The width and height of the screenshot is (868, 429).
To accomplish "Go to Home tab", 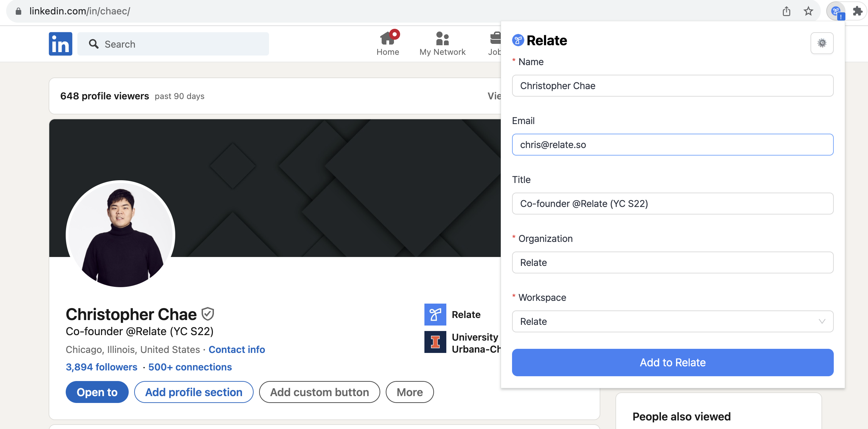I will [387, 43].
